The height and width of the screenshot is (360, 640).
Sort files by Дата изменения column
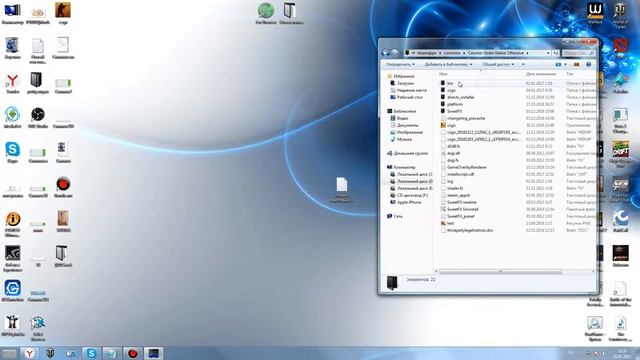(541, 74)
